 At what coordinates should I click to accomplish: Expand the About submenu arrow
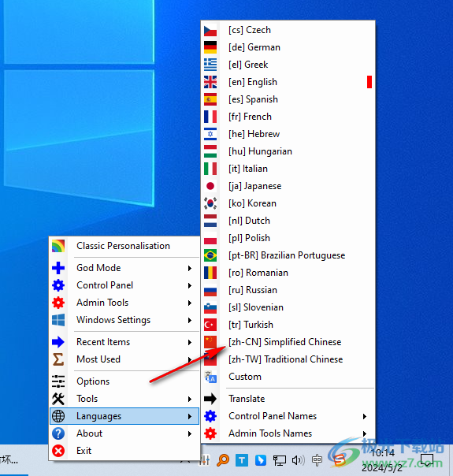click(x=190, y=433)
